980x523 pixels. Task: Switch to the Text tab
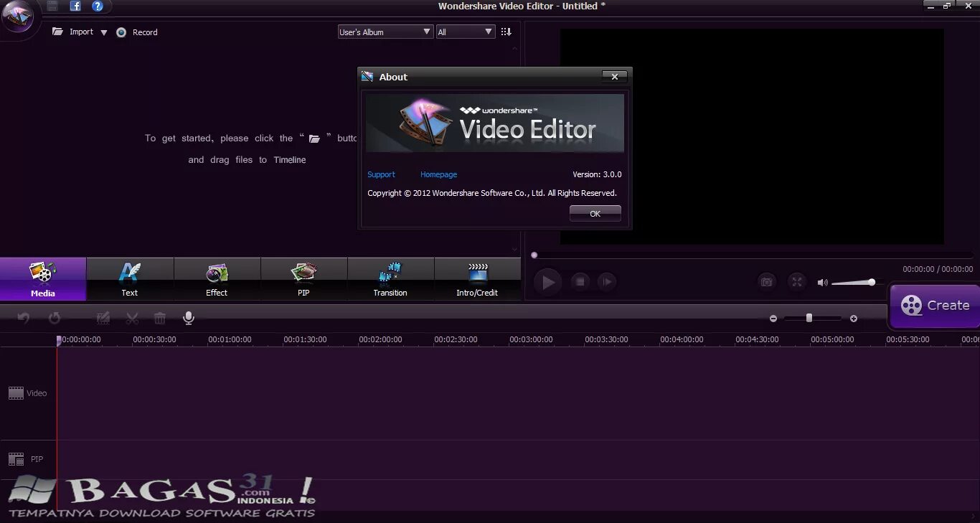pos(130,279)
